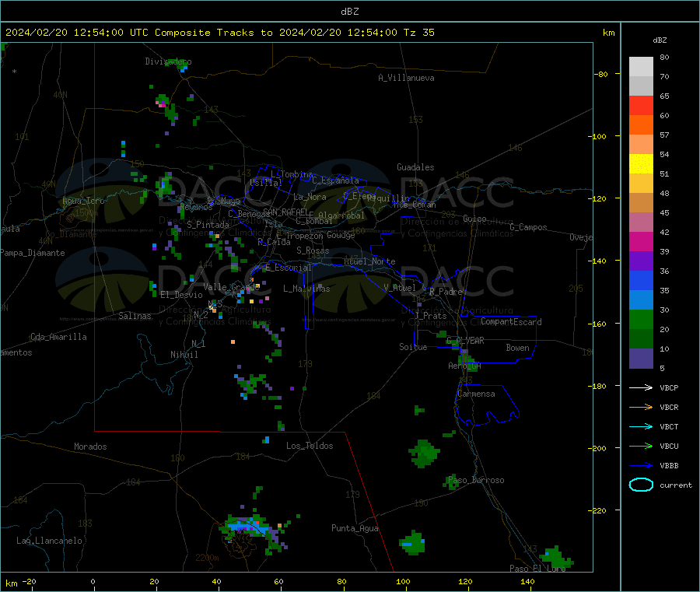Click the G_Campos map label

pyautogui.click(x=528, y=227)
